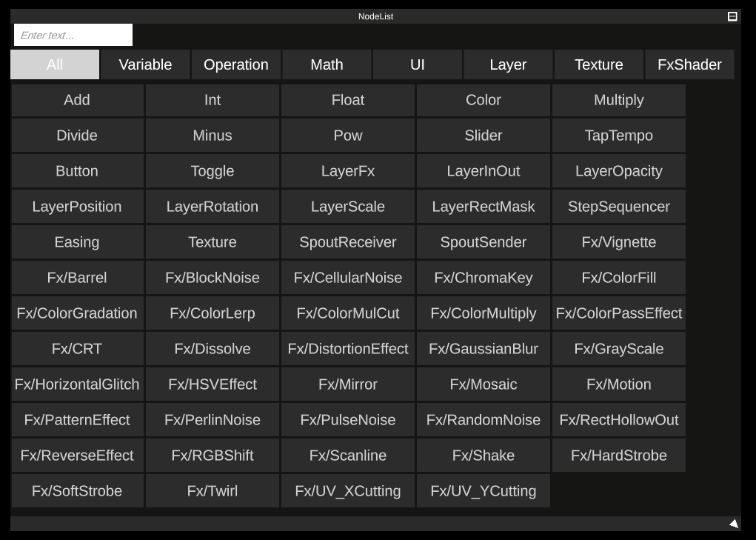The height and width of the screenshot is (540, 756).
Task: Create a LayerOpacity node
Action: pos(618,171)
